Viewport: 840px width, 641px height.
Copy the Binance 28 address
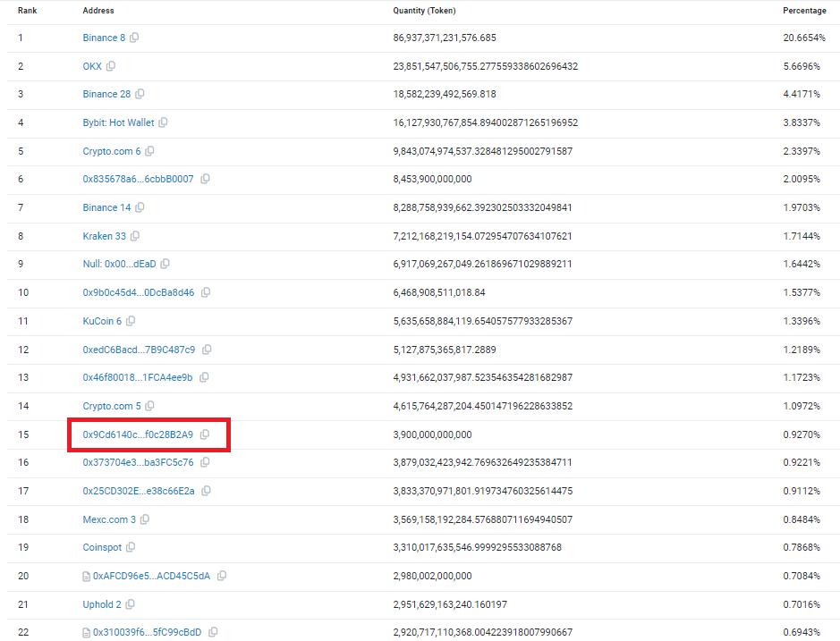(x=140, y=94)
